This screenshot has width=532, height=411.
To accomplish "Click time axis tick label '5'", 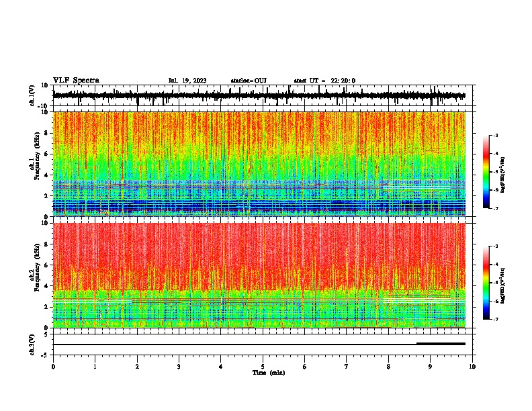I will [263, 367].
